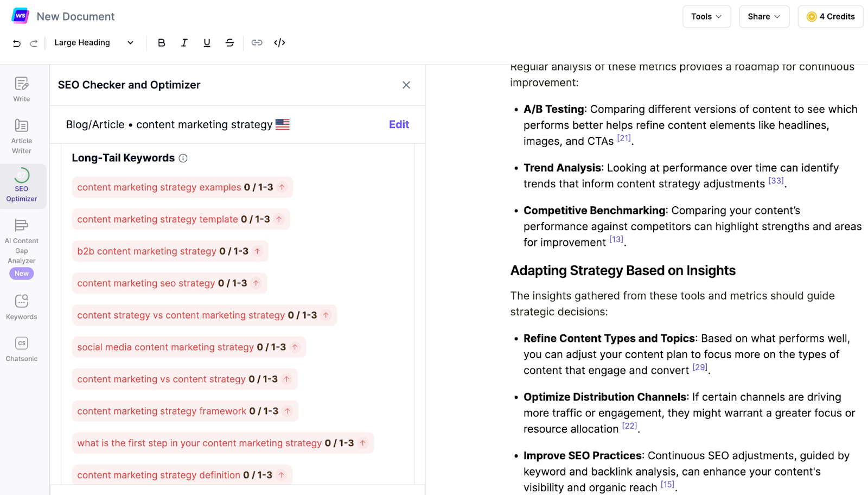Open the Share dropdown
The image size is (868, 495).
764,17
